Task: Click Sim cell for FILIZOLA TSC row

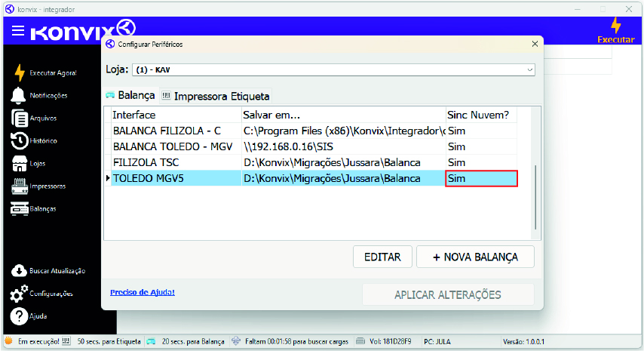Action: point(481,162)
